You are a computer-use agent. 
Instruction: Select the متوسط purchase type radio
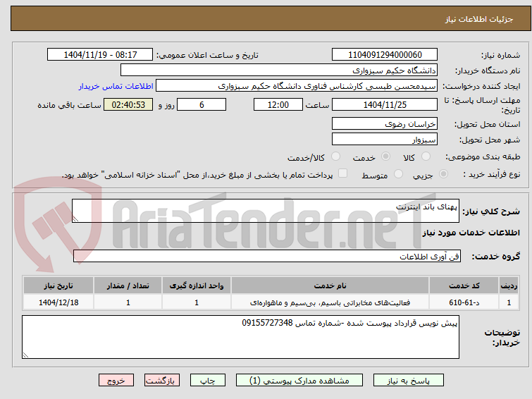pos(398,174)
